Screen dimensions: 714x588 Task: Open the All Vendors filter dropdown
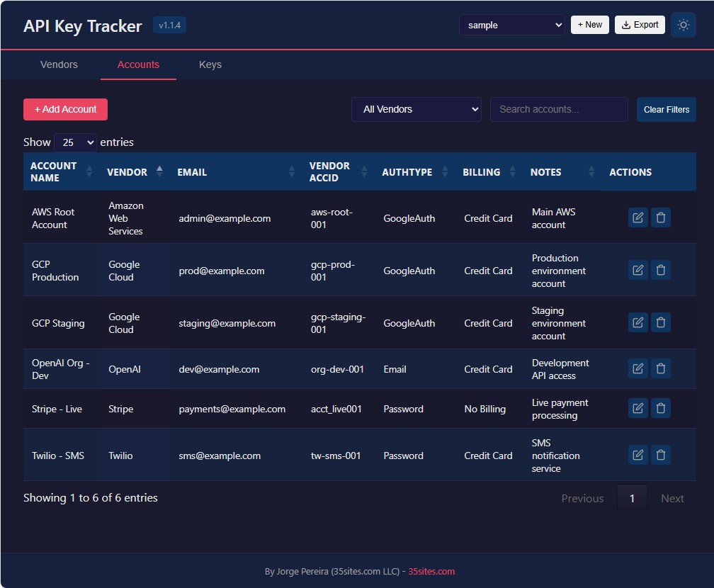tap(416, 109)
